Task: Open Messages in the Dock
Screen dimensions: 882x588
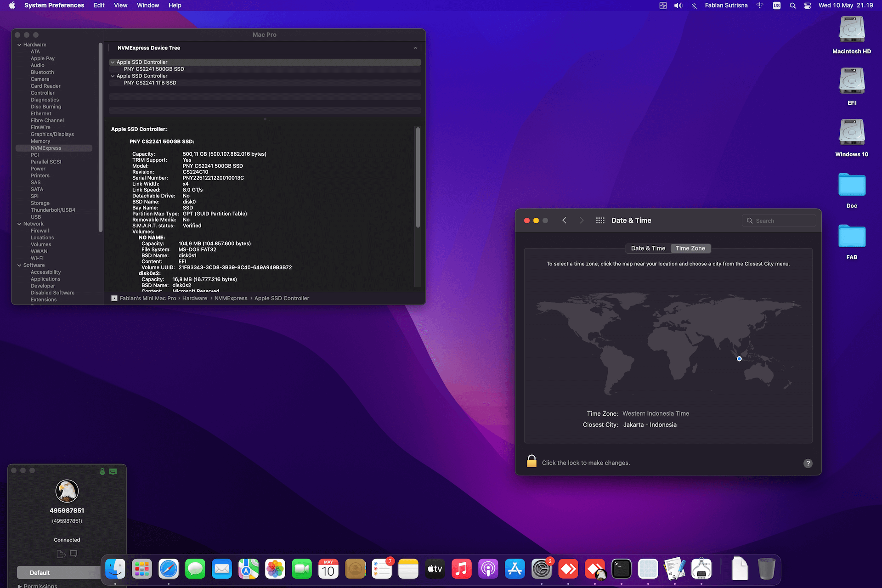Action: tap(195, 570)
